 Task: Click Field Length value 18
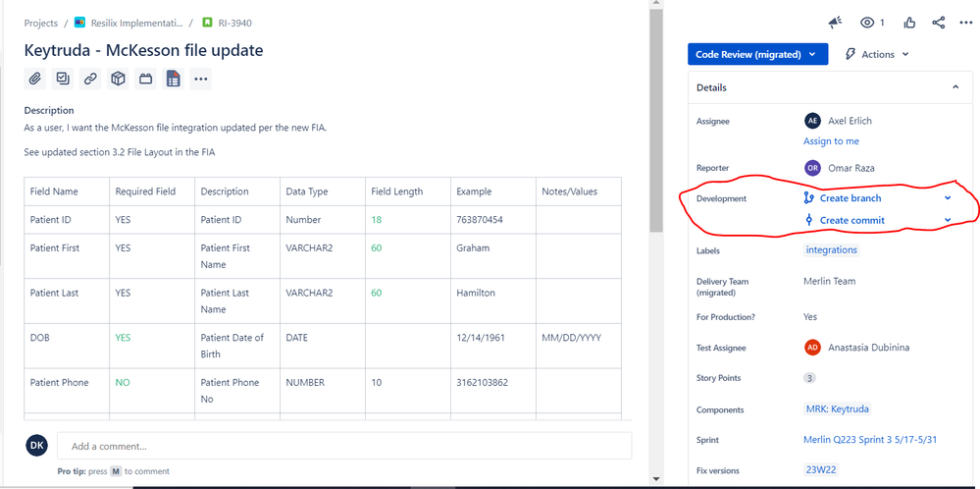[377, 220]
